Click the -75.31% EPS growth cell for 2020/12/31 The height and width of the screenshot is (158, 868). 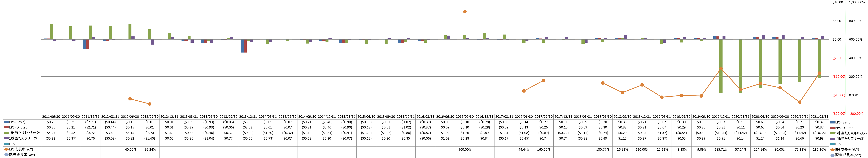tap(800, 149)
